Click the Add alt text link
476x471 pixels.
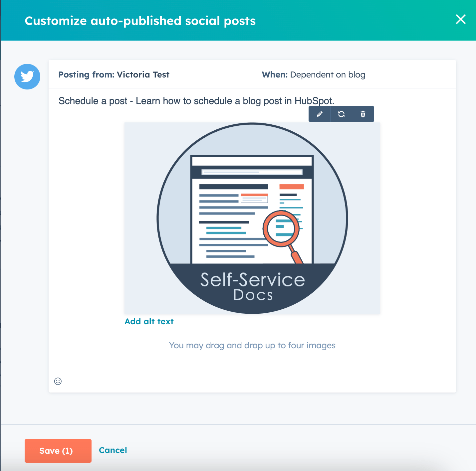pyautogui.click(x=149, y=321)
